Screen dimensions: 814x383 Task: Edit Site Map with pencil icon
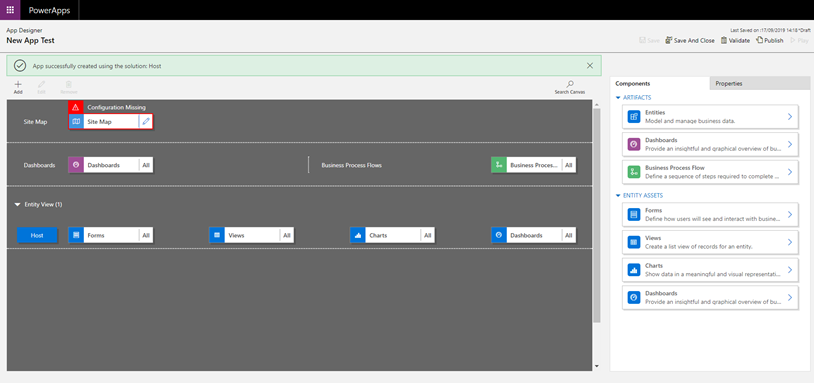click(146, 121)
